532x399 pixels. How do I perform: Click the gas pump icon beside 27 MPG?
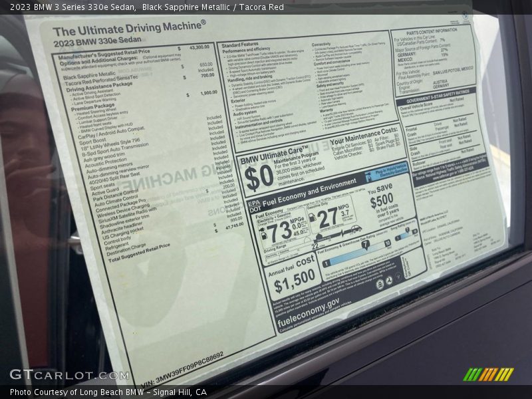313,218
